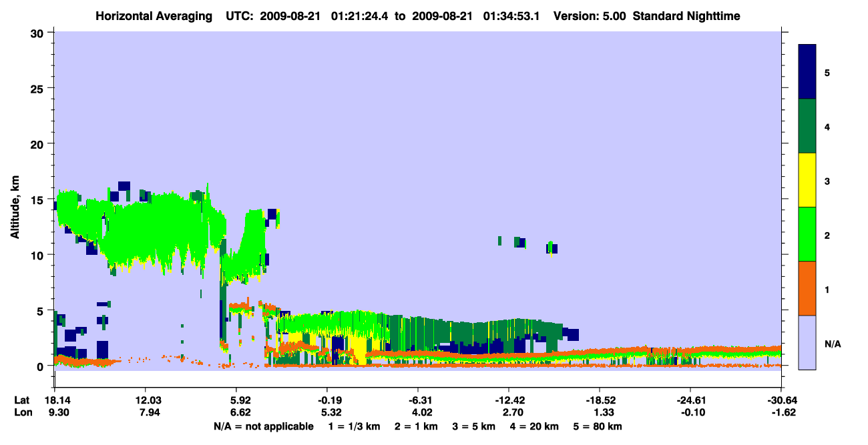Click the Lon row label
This screenshot has height=445, width=868.
tap(22, 413)
